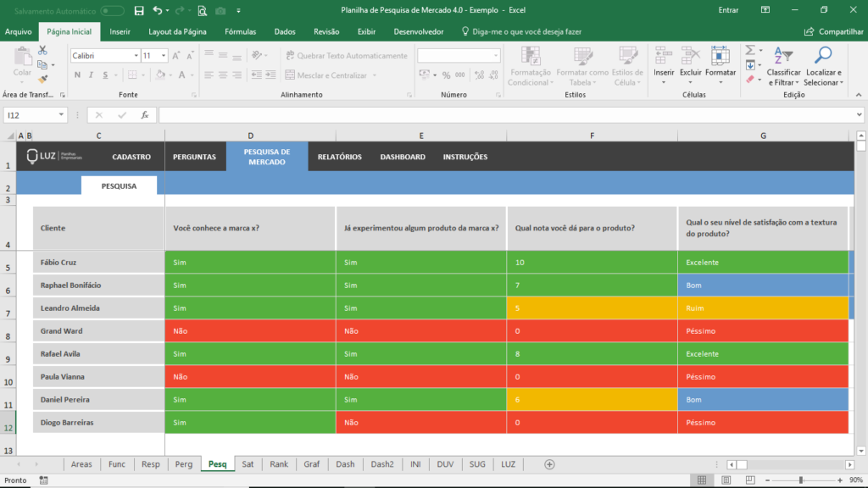The width and height of the screenshot is (868, 488).
Task: Toggle the Salvamento Automático switch
Action: point(112,10)
